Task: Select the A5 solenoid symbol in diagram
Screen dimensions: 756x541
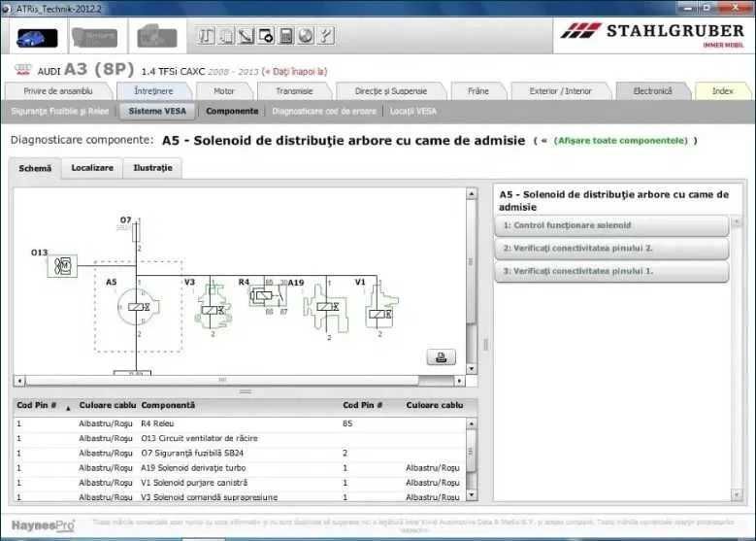Action: (138, 307)
